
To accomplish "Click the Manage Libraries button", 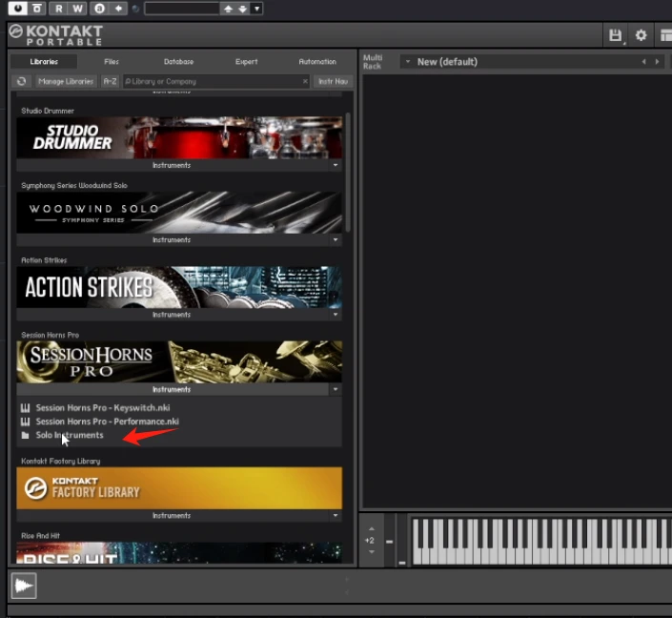I will [x=66, y=81].
